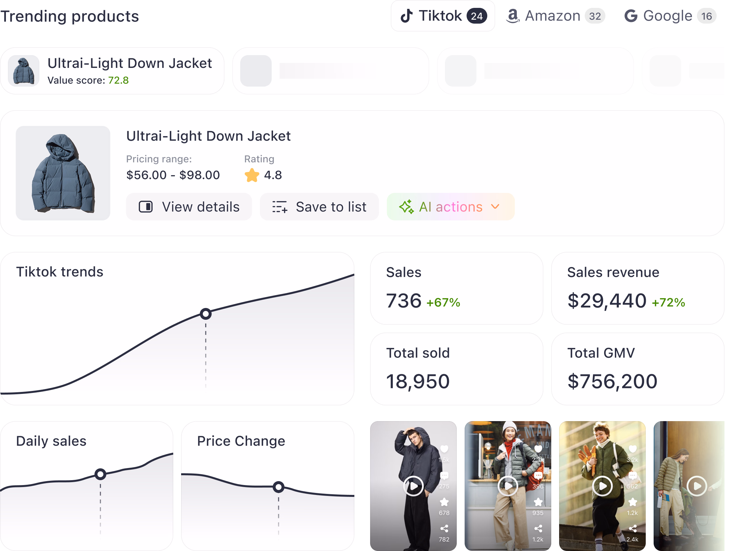
Task: Share the first video via share icon
Action: click(x=444, y=528)
